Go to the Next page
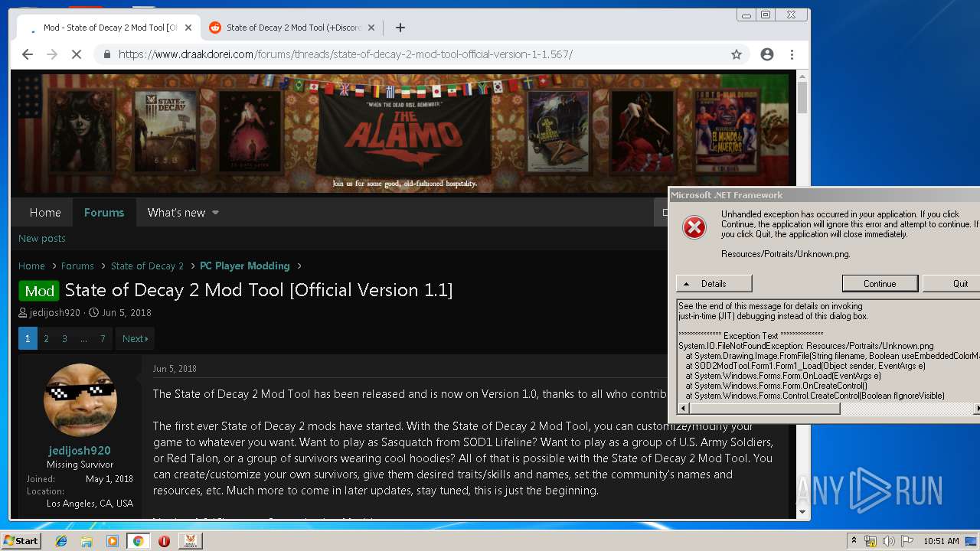980x551 pixels. point(135,338)
